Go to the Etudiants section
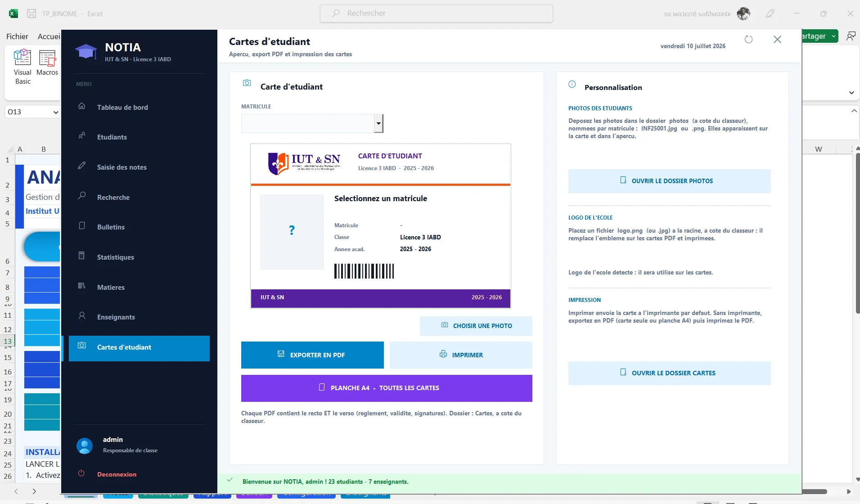The height and width of the screenshot is (504, 860). tap(139, 137)
